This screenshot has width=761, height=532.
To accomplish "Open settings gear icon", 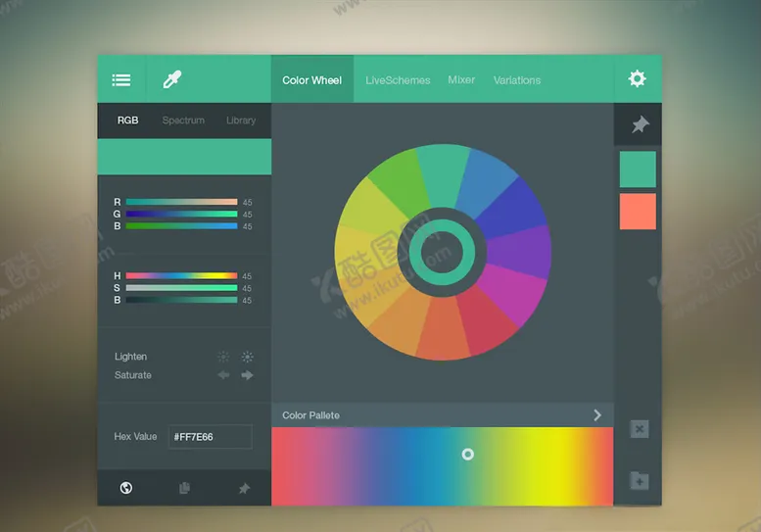I will pyautogui.click(x=637, y=78).
